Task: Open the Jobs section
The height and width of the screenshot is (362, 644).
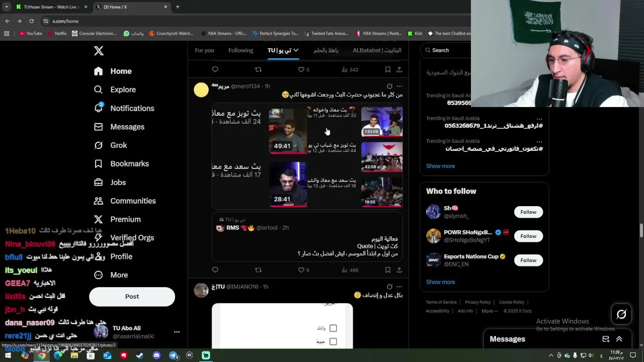Action: [x=110, y=183]
